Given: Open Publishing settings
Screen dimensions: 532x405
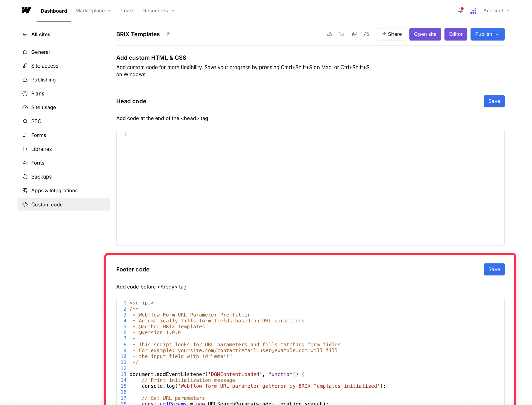Looking at the screenshot, I should click(x=64, y=80).
